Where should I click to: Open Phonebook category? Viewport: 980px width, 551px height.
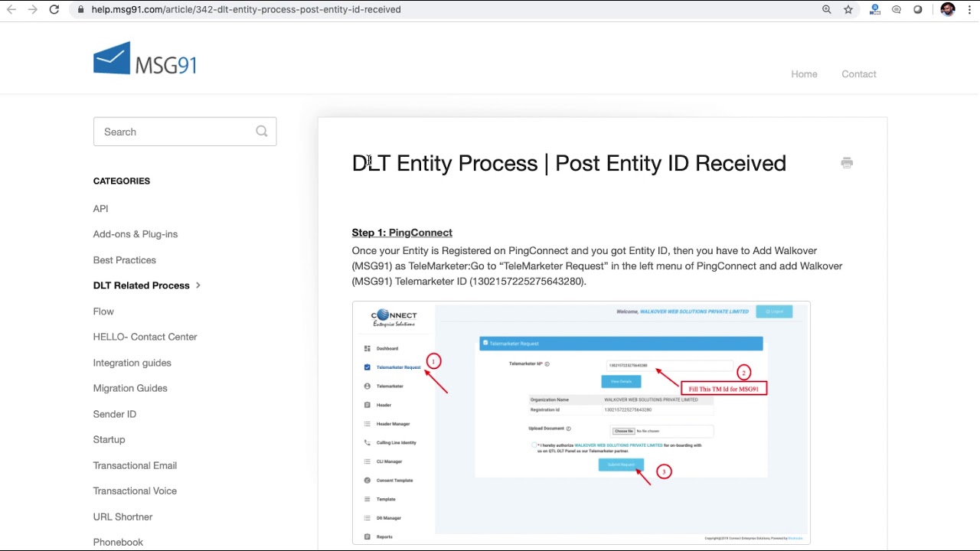click(x=118, y=542)
